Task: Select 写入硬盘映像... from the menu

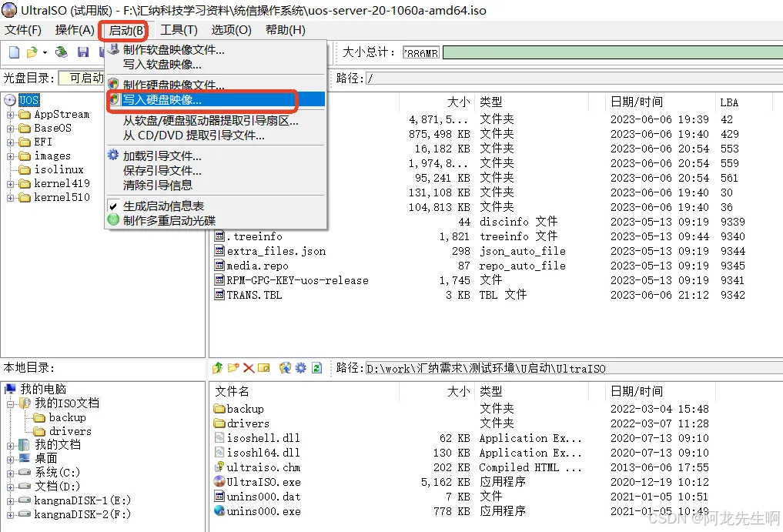Action: (162, 99)
